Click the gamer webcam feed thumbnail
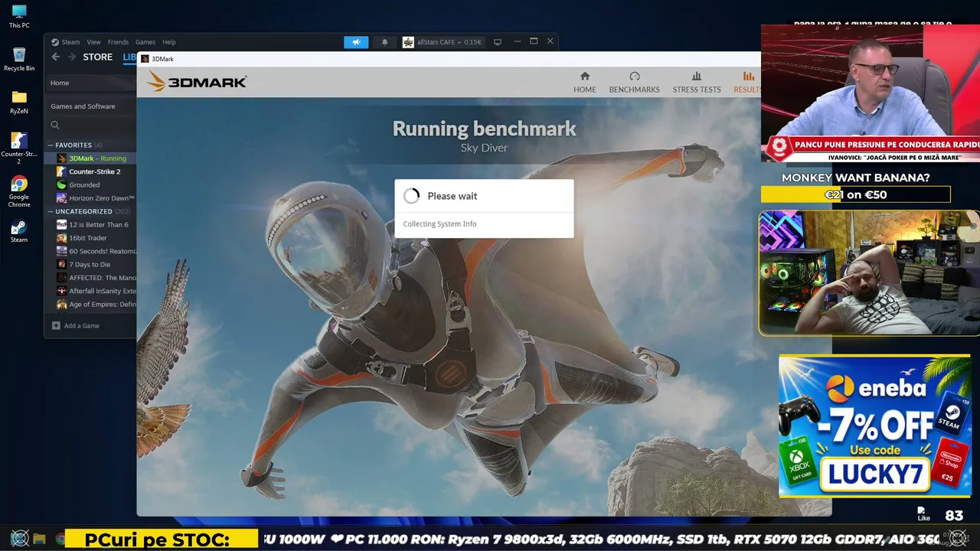This screenshot has width=980, height=551. [x=869, y=273]
